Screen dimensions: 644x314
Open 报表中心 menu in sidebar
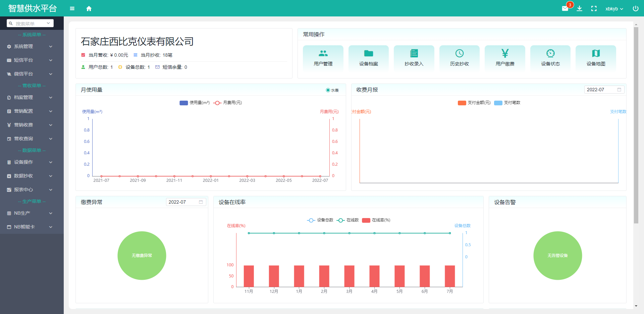(x=30, y=190)
